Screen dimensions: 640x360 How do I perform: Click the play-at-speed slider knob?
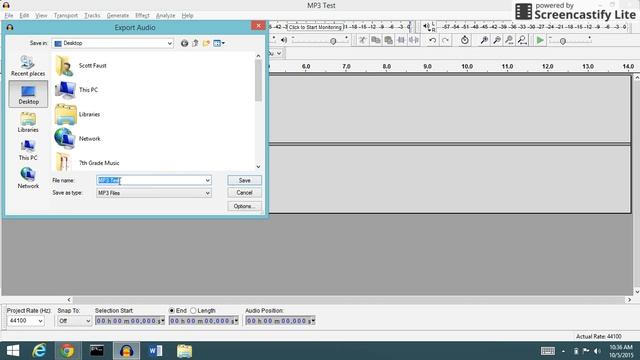coord(563,41)
